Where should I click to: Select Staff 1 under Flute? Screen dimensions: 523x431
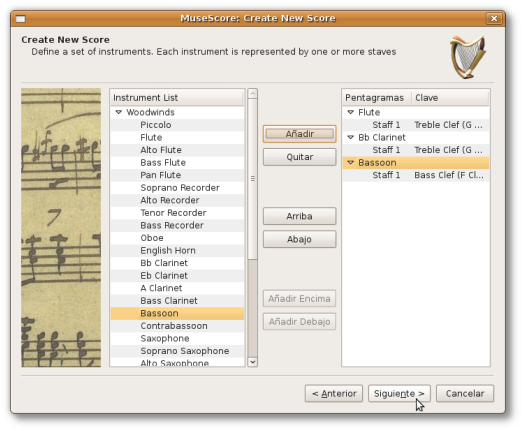click(x=386, y=125)
